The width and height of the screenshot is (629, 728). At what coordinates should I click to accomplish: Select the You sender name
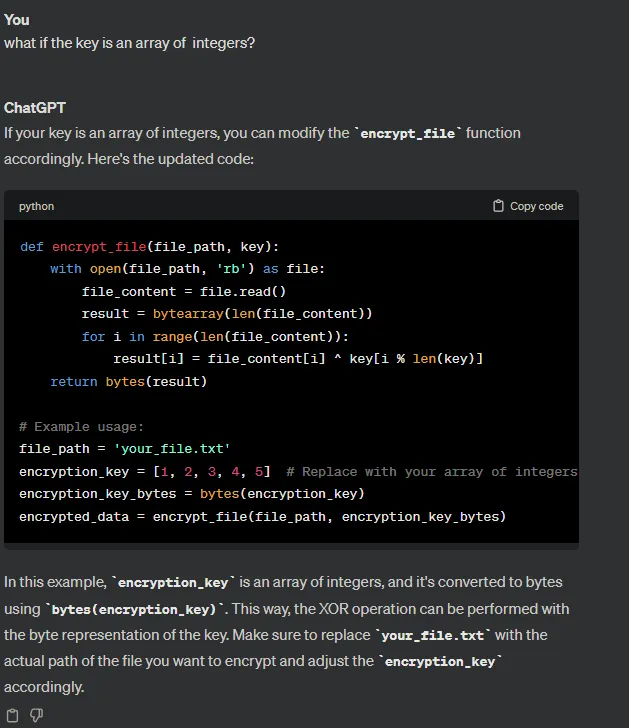(17, 20)
